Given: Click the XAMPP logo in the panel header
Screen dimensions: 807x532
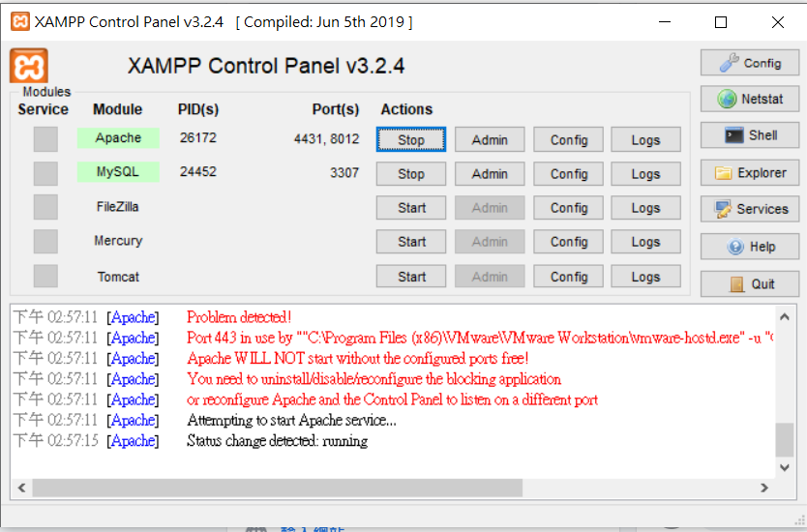Looking at the screenshot, I should coord(29,66).
